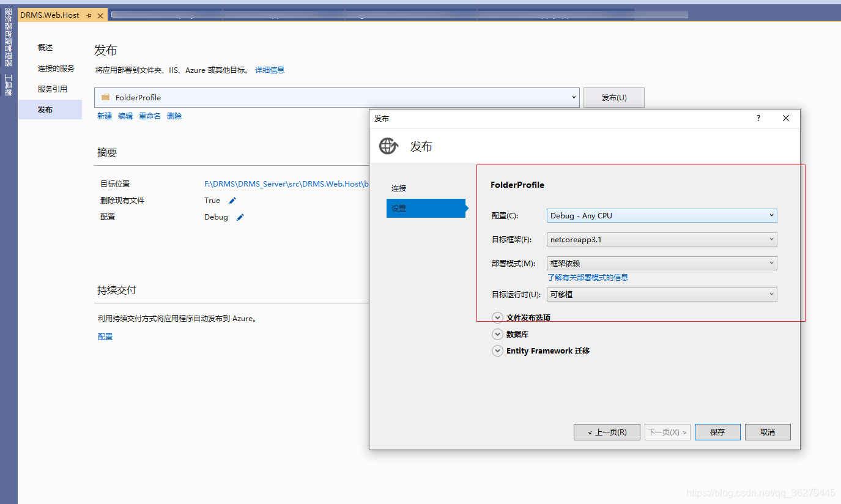Click the 发布(U) button
Image resolution: width=841 pixels, height=504 pixels.
click(x=613, y=97)
